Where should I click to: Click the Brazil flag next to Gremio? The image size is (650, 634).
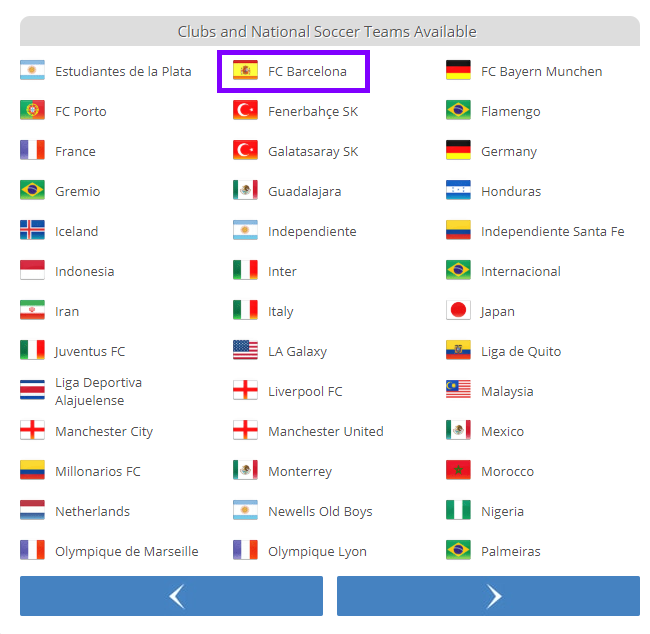32,190
